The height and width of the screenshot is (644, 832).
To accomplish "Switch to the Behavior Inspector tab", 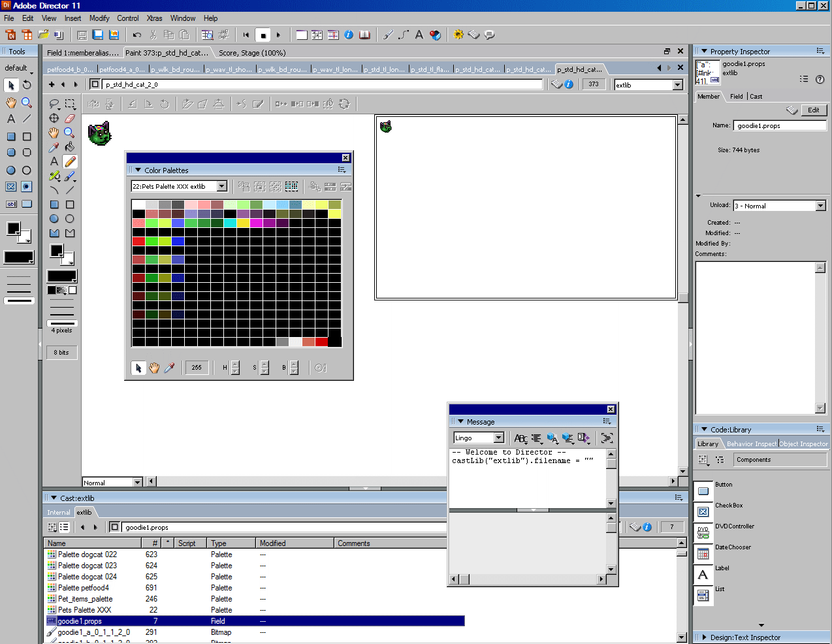I will [x=752, y=443].
